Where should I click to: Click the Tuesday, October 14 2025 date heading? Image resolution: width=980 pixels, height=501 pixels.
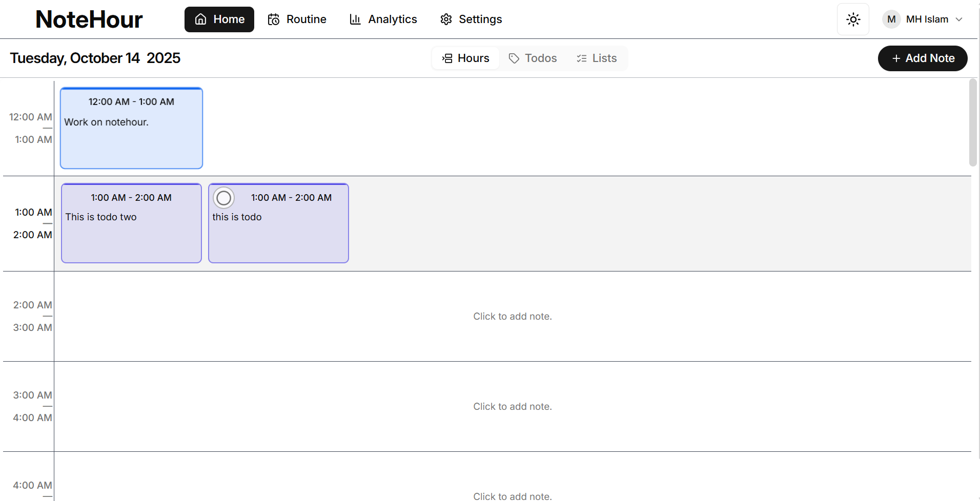[95, 58]
